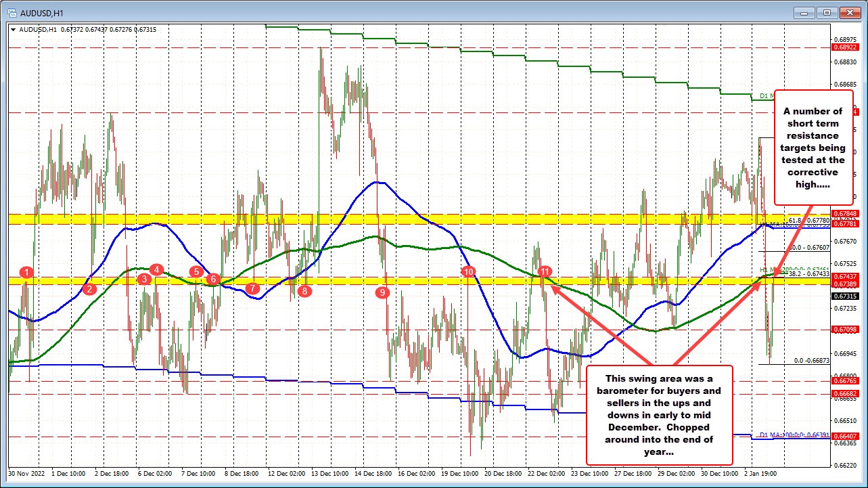Click the 0.68922 red price level label

(x=844, y=47)
